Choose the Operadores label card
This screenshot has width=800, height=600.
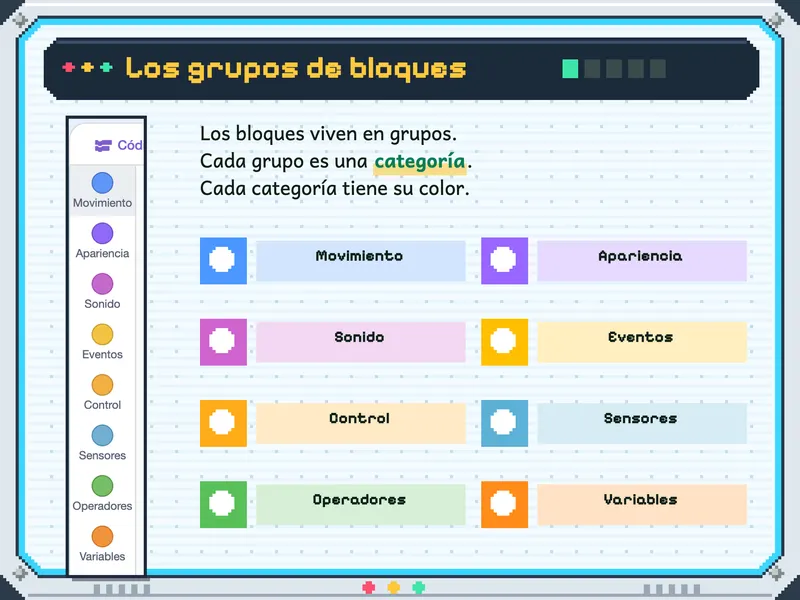[361, 504]
